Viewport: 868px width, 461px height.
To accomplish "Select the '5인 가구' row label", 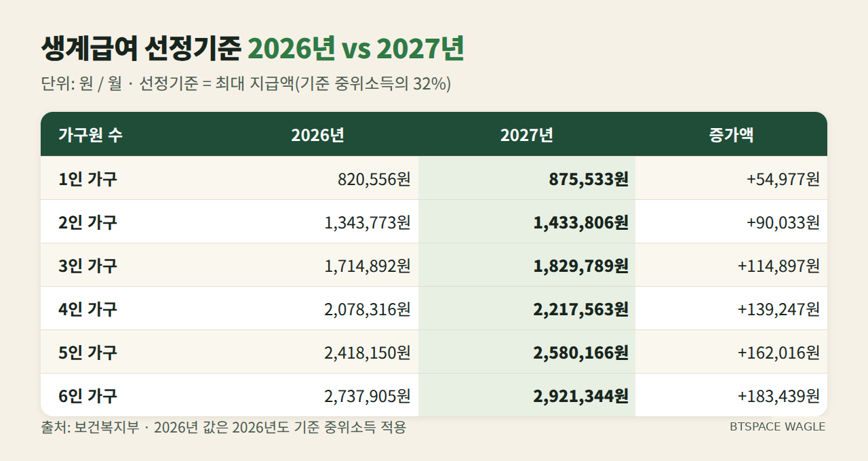I will coord(87,353).
